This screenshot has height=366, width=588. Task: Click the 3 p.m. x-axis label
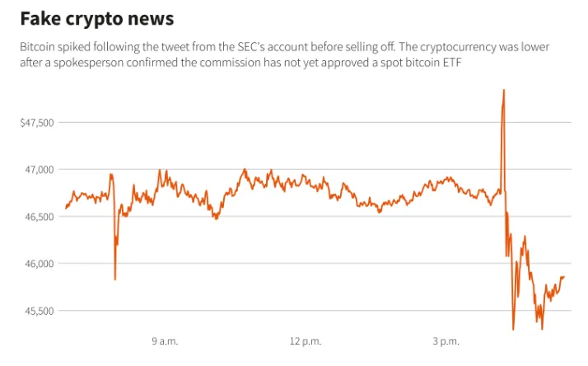pyautogui.click(x=446, y=341)
